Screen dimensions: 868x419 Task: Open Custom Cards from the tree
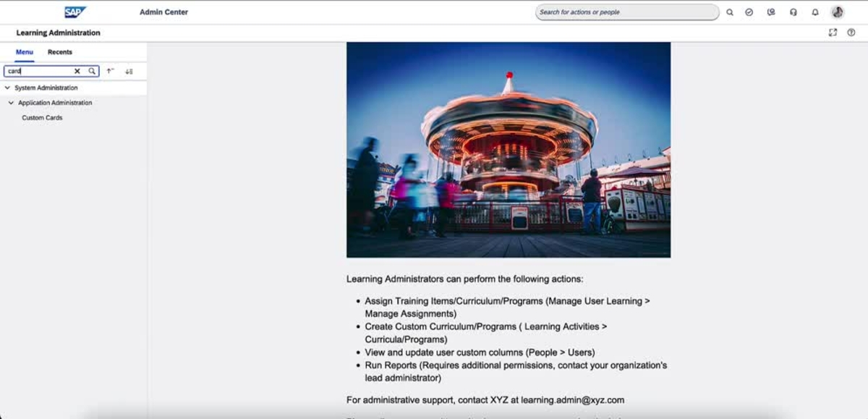point(41,117)
